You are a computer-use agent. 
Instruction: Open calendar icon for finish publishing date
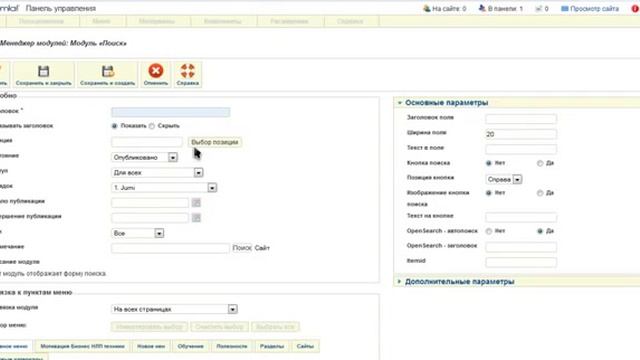[x=196, y=218]
